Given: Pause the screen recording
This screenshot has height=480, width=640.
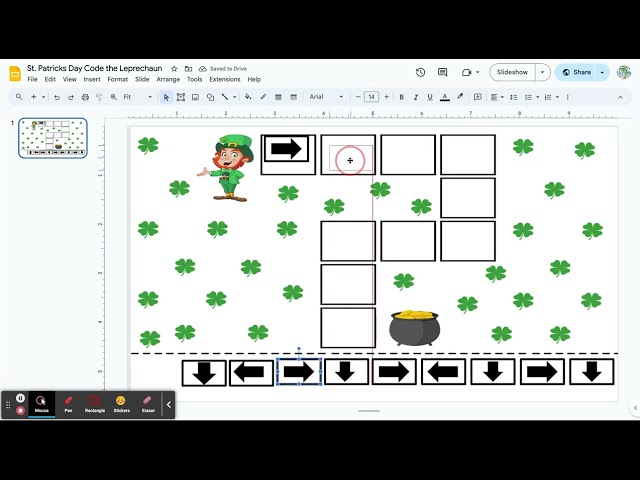Looking at the screenshot, I should pos(20,398).
